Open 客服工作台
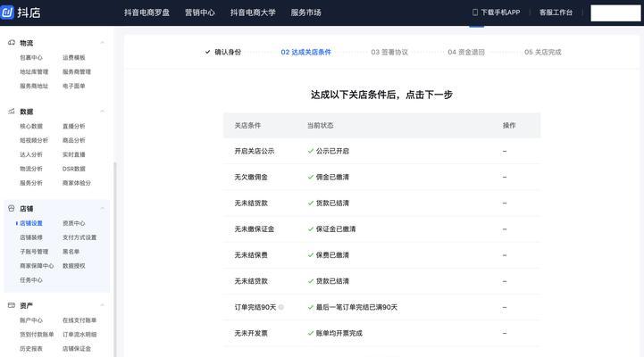 point(556,12)
